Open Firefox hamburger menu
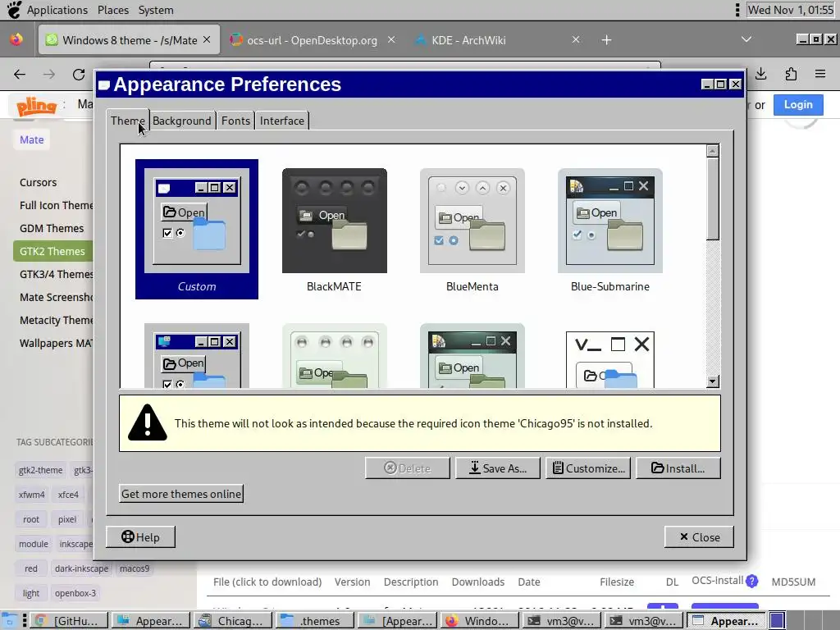This screenshot has height=630, width=840. (x=820, y=74)
